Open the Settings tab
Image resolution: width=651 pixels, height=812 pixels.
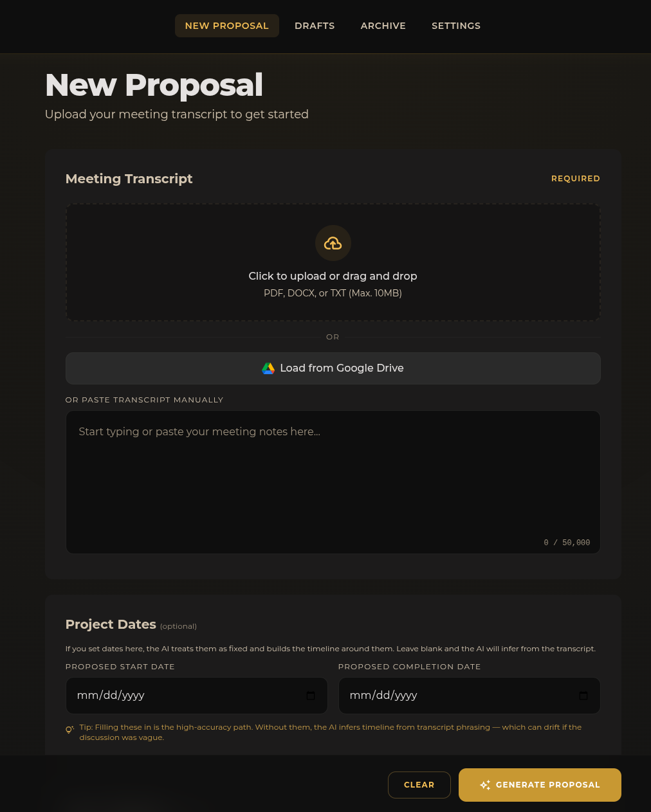(456, 26)
